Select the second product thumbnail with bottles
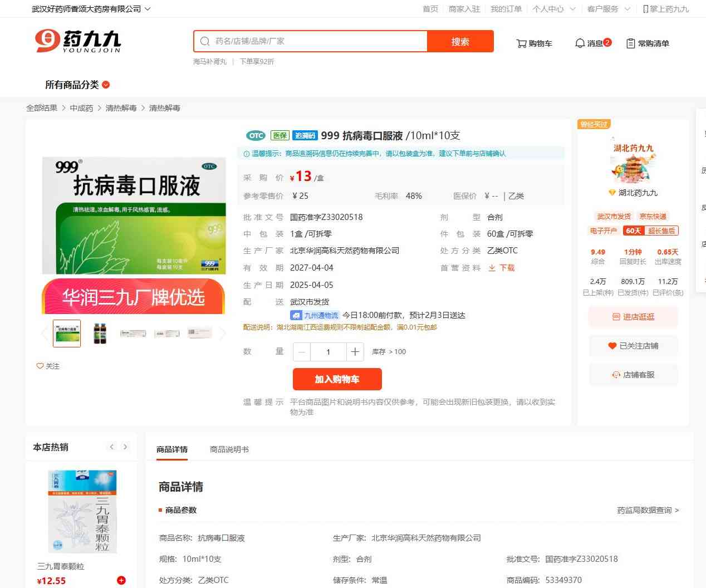The height and width of the screenshot is (588, 706). (100, 334)
